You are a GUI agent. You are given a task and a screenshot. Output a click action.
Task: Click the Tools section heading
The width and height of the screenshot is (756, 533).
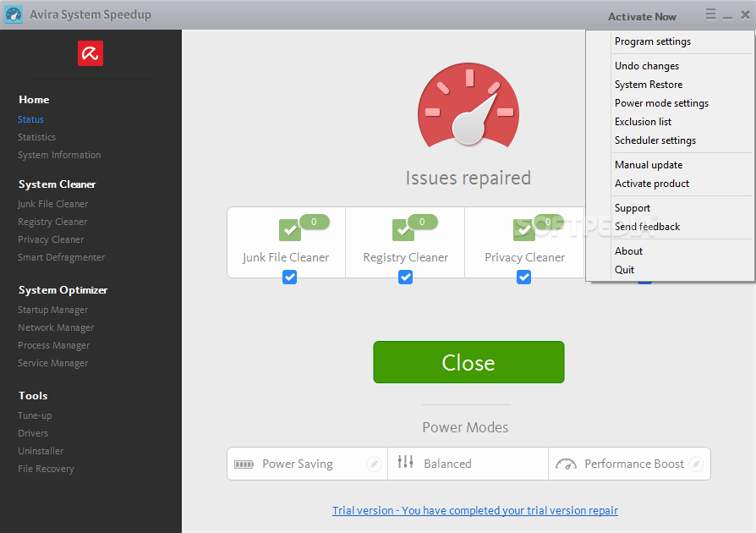click(x=33, y=396)
